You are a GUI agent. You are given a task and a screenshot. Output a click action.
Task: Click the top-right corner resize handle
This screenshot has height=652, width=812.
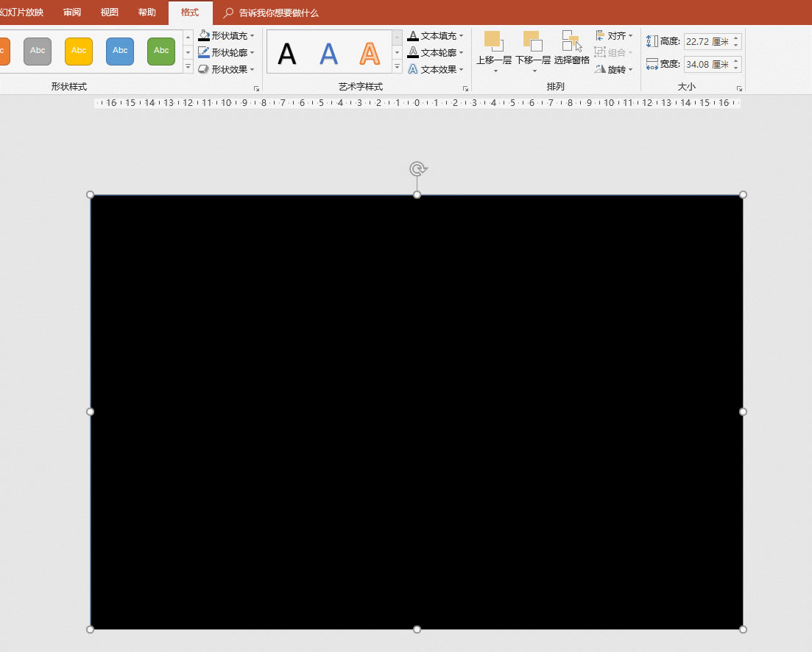pos(743,194)
